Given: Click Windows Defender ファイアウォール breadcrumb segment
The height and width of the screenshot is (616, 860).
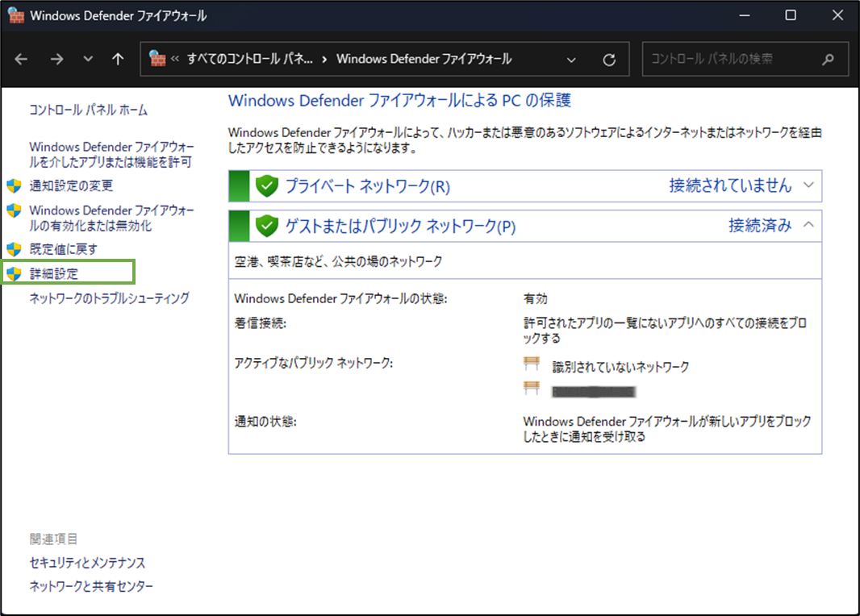Looking at the screenshot, I should (x=424, y=59).
